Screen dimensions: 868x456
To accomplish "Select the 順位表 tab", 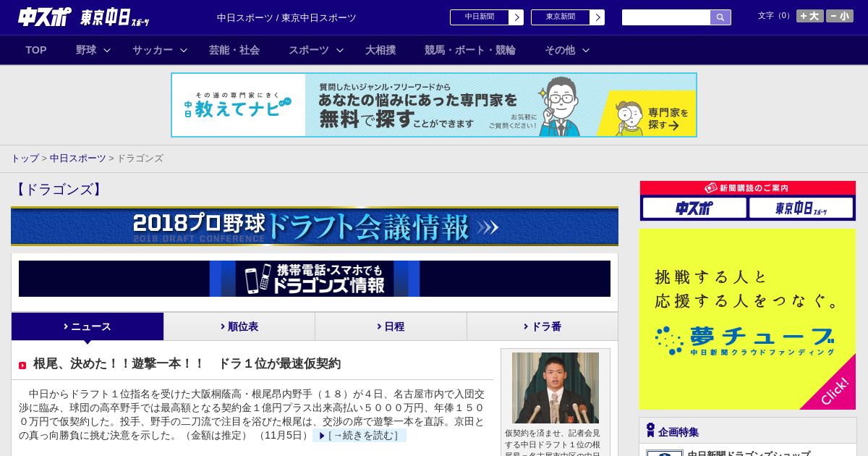I will coord(239,326).
